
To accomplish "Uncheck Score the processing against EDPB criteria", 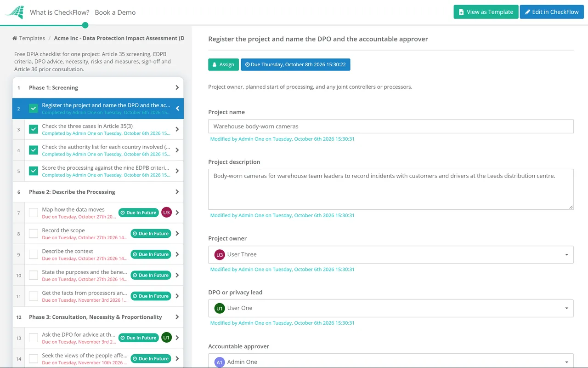I will (34, 171).
